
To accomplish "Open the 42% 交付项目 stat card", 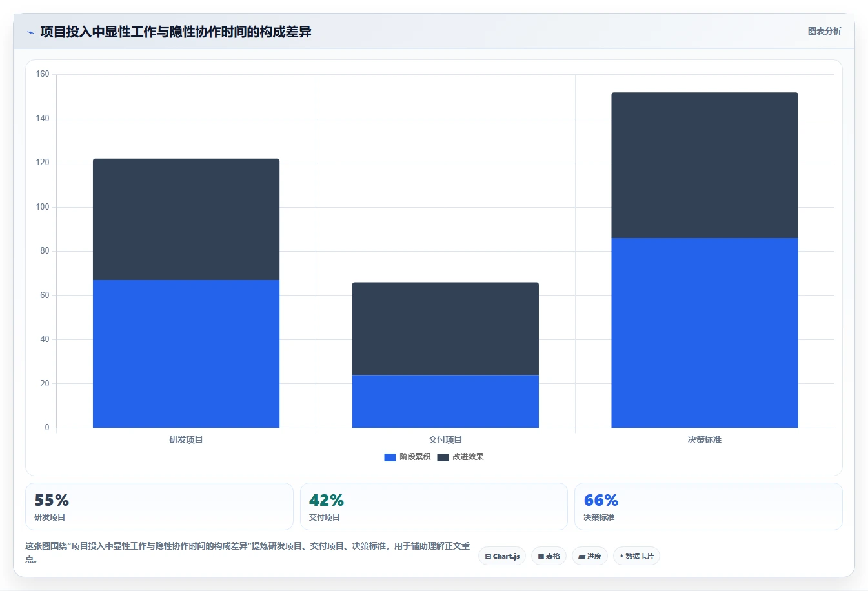I will pos(434,506).
